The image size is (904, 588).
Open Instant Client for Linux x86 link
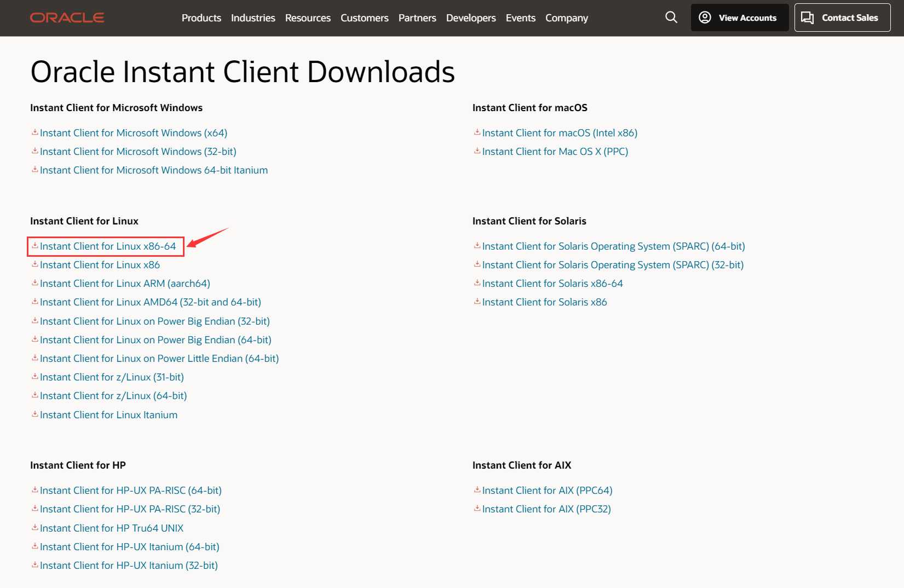(x=100, y=265)
